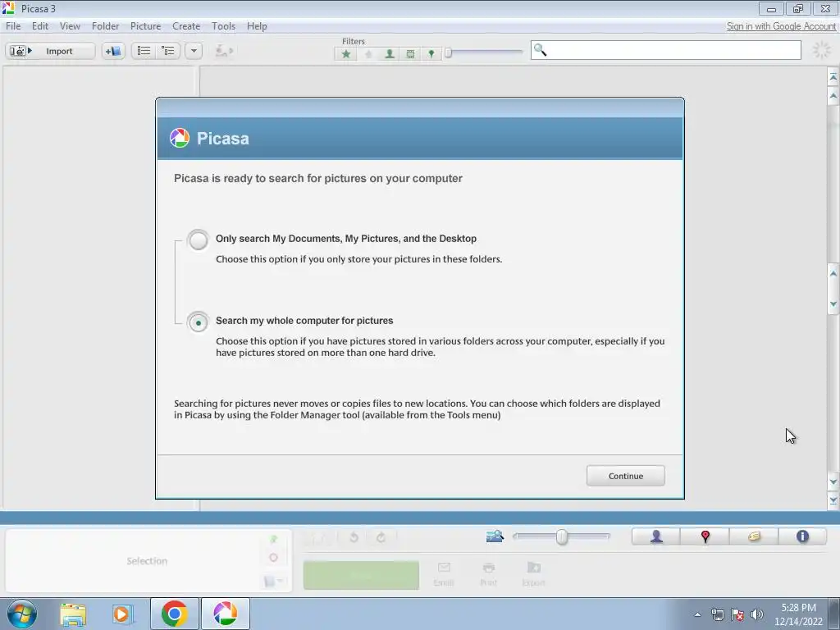Open the view options dropdown arrow
The height and width of the screenshot is (630, 840).
tap(194, 51)
